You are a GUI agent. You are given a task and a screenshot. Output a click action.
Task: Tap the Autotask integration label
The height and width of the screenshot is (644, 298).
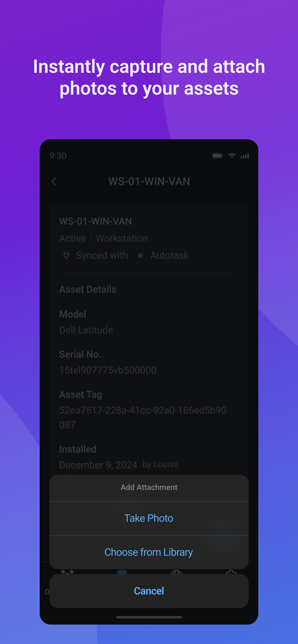[169, 255]
